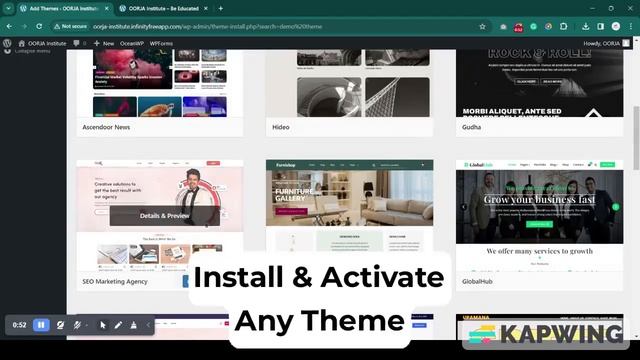Click the WordPress logo in admin bar

[x=7, y=43]
